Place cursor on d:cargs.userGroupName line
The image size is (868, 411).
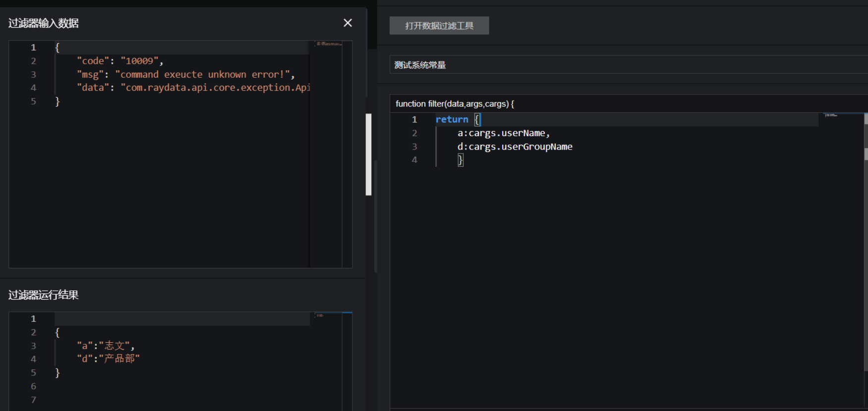[x=515, y=147]
